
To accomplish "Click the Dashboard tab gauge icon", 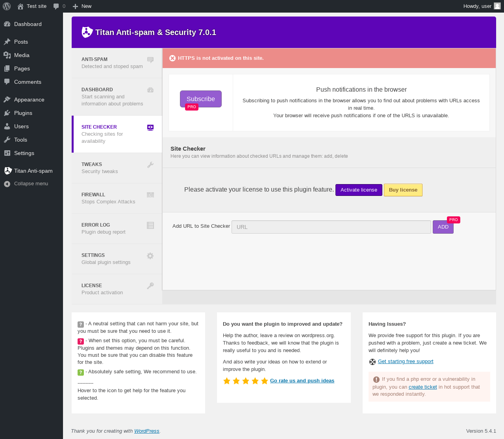I will (x=150, y=90).
